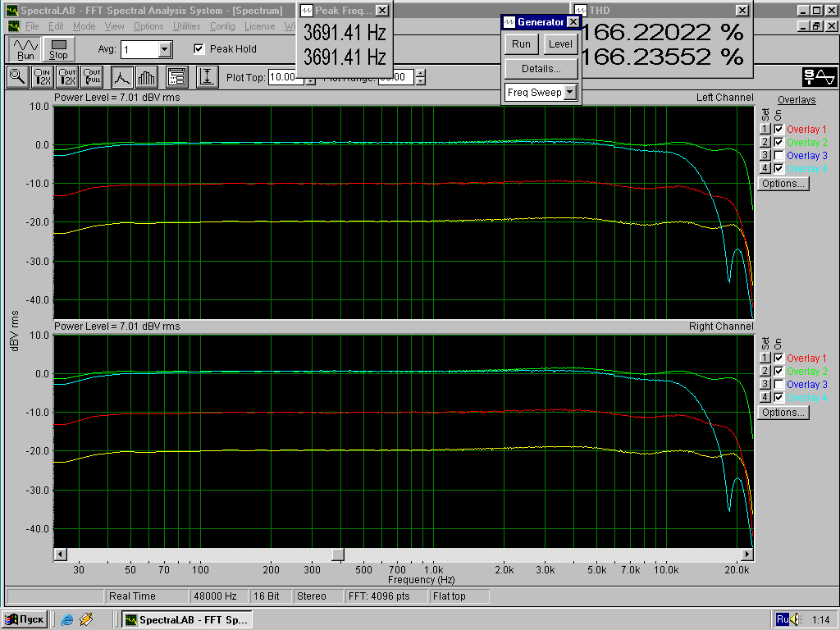Click the Details... button in Generator
840x630 pixels.
pyautogui.click(x=541, y=69)
